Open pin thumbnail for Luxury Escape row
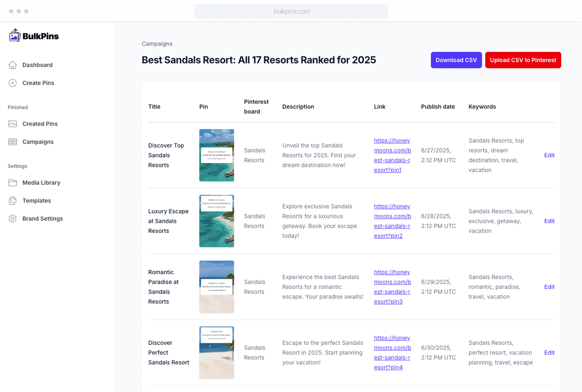Screen dimensions: 582x392 click(x=217, y=221)
